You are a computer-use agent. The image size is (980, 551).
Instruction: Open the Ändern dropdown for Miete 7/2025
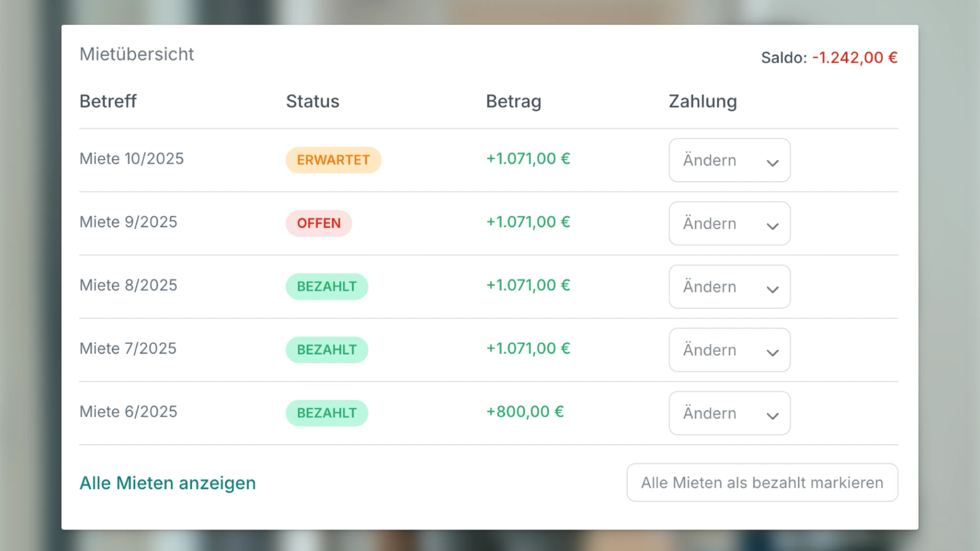pyautogui.click(x=729, y=350)
